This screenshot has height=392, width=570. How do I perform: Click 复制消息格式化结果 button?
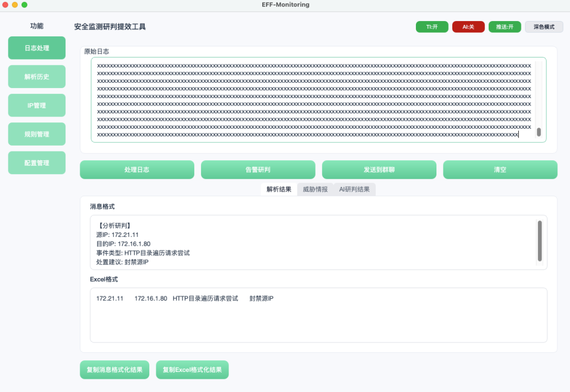tap(115, 370)
